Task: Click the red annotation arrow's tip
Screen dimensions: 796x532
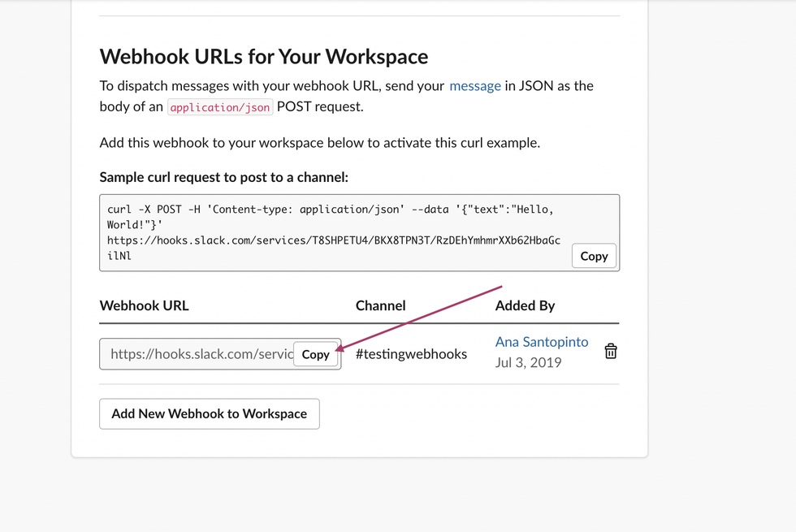Action: (336, 350)
